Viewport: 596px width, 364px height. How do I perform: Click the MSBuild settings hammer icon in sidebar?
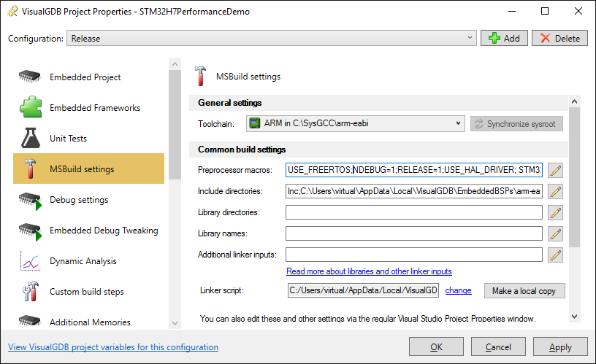[x=30, y=169]
